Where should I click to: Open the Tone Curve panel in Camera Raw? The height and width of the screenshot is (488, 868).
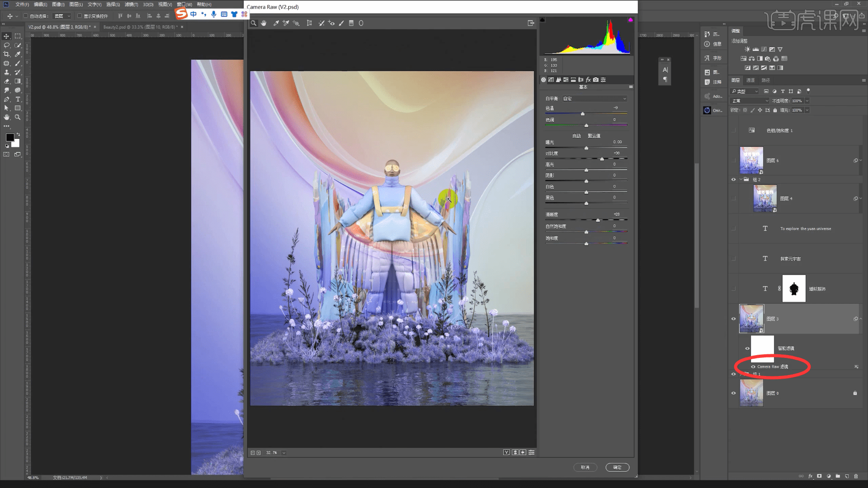point(551,80)
